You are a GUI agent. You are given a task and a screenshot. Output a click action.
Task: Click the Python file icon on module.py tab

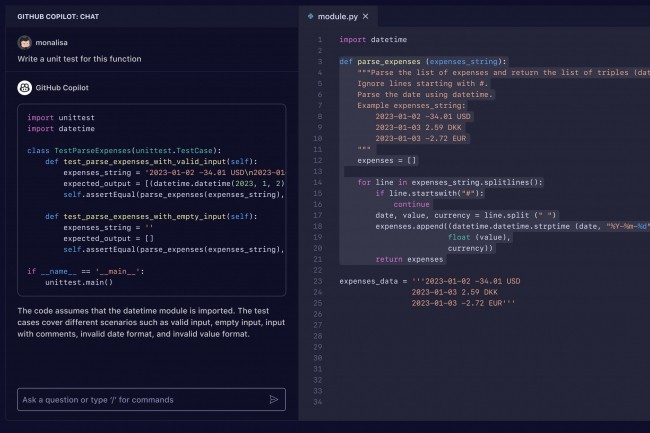click(x=311, y=16)
